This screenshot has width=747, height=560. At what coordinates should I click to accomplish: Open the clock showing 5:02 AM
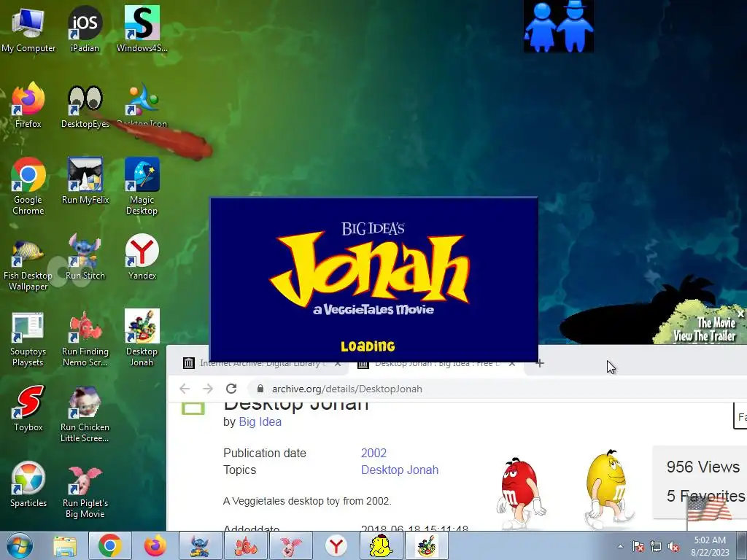pos(710,545)
